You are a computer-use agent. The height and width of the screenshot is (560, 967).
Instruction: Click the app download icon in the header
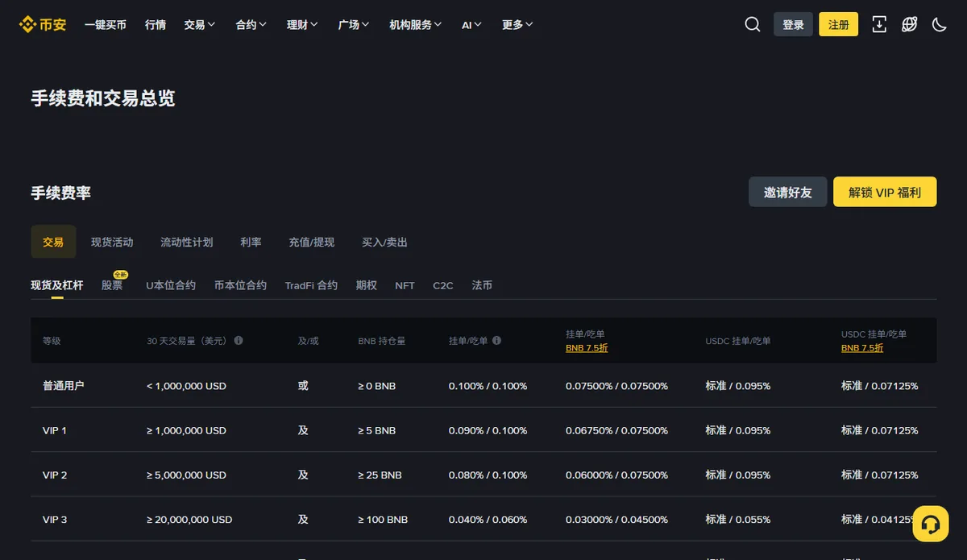click(x=879, y=24)
